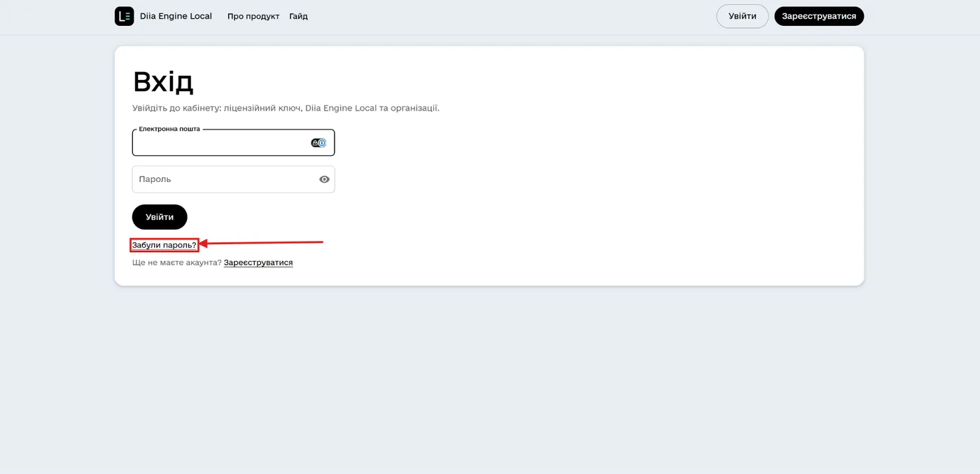
Task: Click the 'Увійдіть до кабінету' description text
Action: (286, 109)
